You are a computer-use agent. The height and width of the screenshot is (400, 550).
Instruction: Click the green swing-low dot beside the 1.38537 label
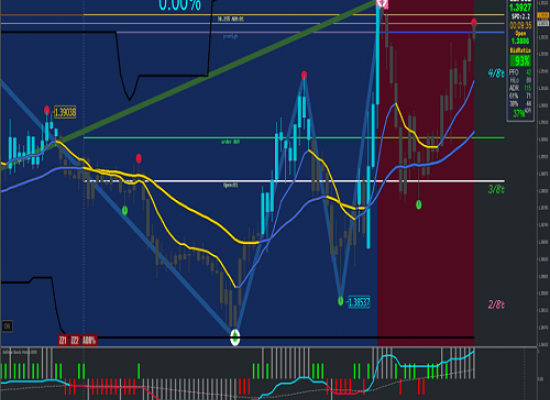[340, 301]
